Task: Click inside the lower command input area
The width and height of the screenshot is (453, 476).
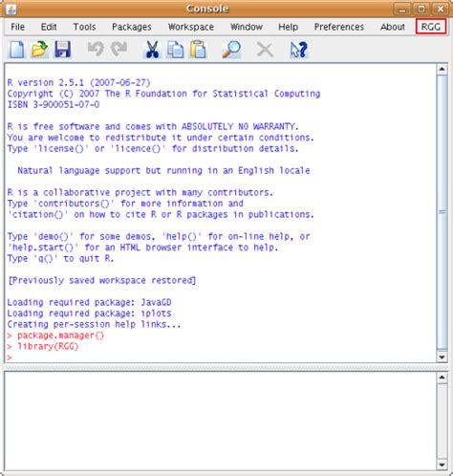Action: point(220,421)
